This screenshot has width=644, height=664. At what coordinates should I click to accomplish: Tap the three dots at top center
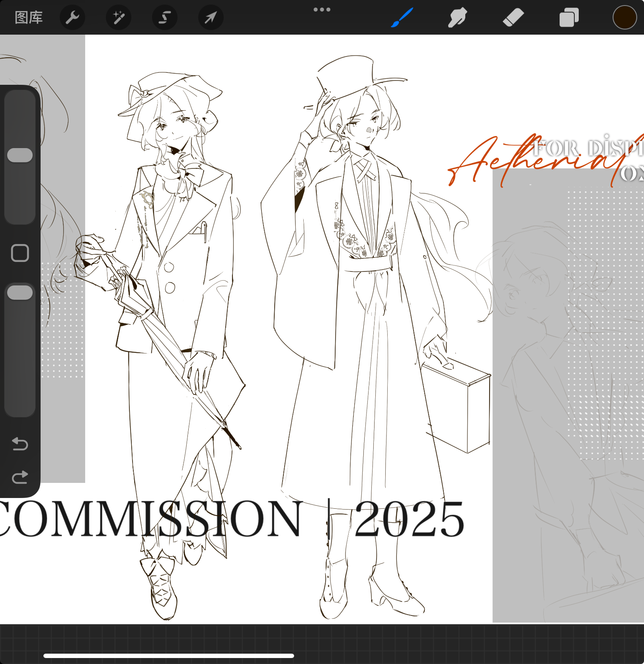(x=322, y=10)
